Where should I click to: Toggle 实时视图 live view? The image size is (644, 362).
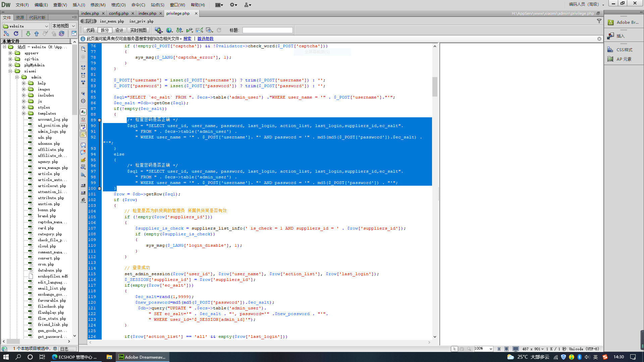(138, 30)
